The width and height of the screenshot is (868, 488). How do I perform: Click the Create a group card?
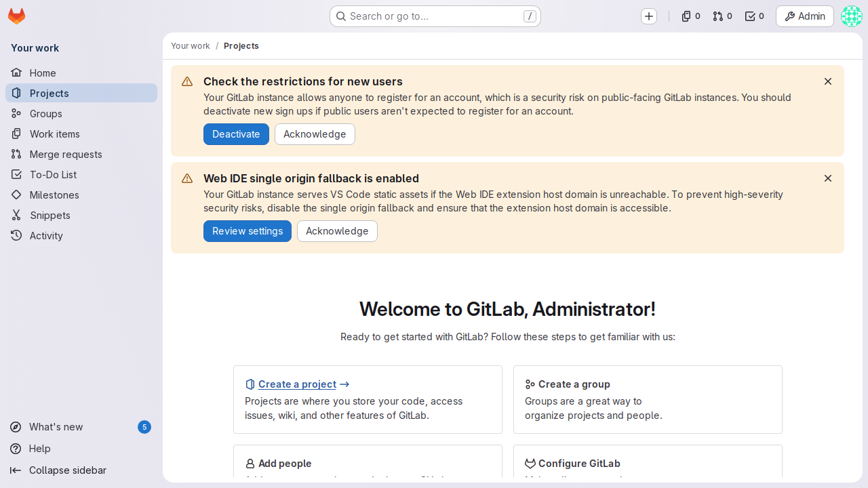[648, 400]
